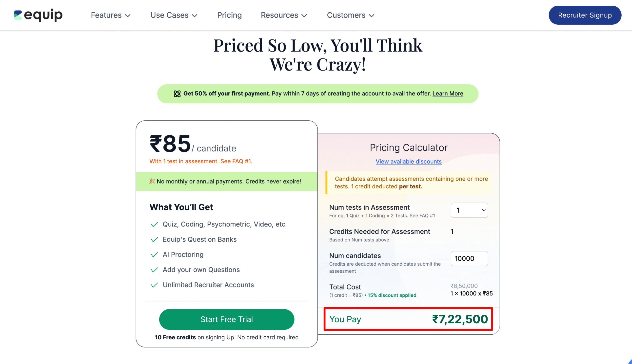Open the Resources menu
The height and width of the screenshot is (364, 632).
283,15
